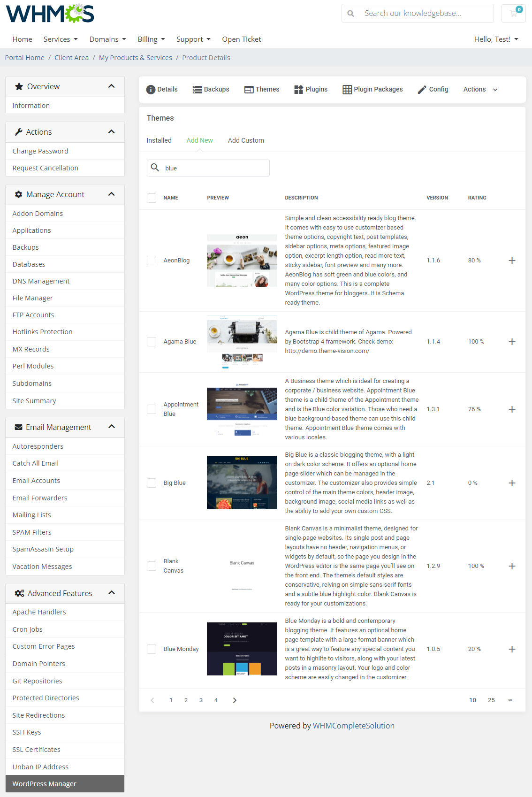532x797 pixels.
Task: Check the AeonBlog theme checkbox
Action: (152, 261)
